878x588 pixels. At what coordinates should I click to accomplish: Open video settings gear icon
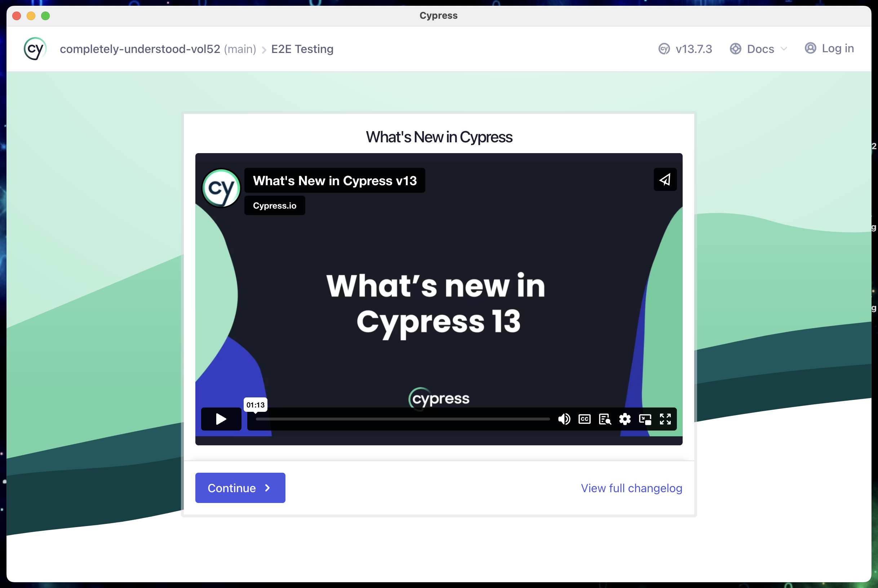point(625,419)
